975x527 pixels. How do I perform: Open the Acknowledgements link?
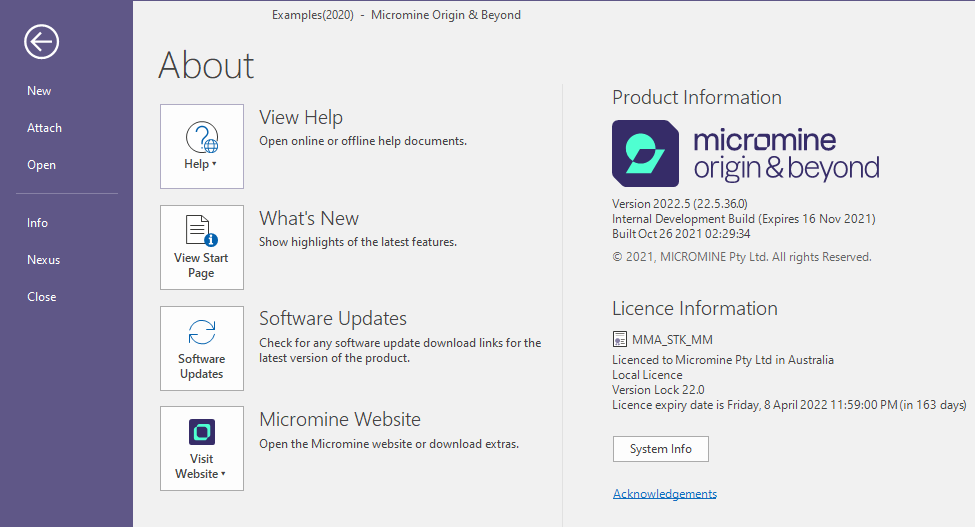665,493
